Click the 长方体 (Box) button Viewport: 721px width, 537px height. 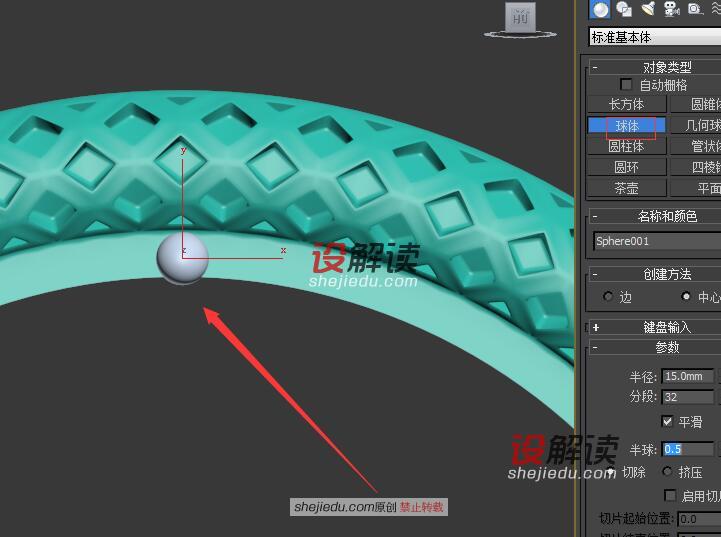tap(627, 104)
